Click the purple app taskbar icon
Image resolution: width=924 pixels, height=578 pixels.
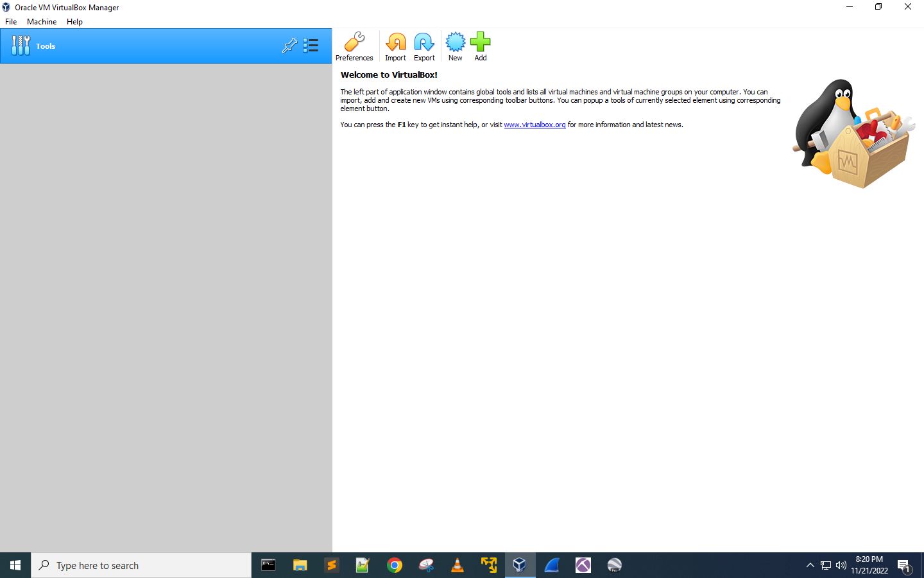click(583, 565)
